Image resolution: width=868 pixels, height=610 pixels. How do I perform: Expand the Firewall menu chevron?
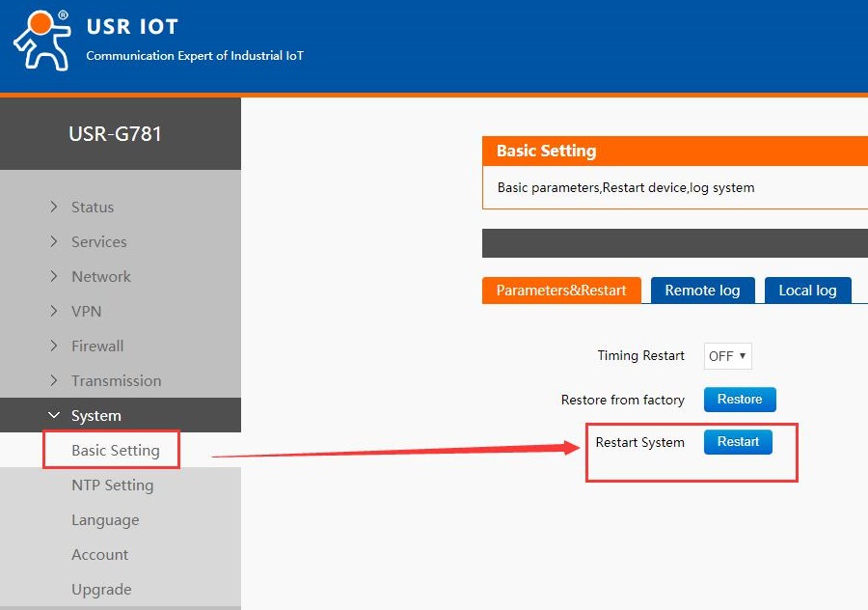(x=54, y=346)
